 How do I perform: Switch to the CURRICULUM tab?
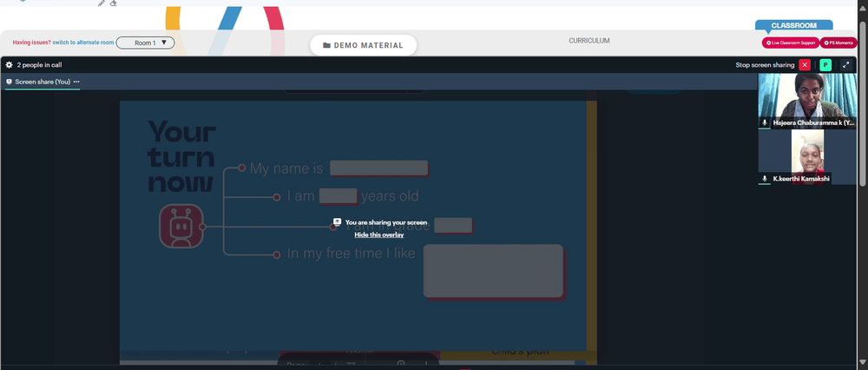pos(589,41)
